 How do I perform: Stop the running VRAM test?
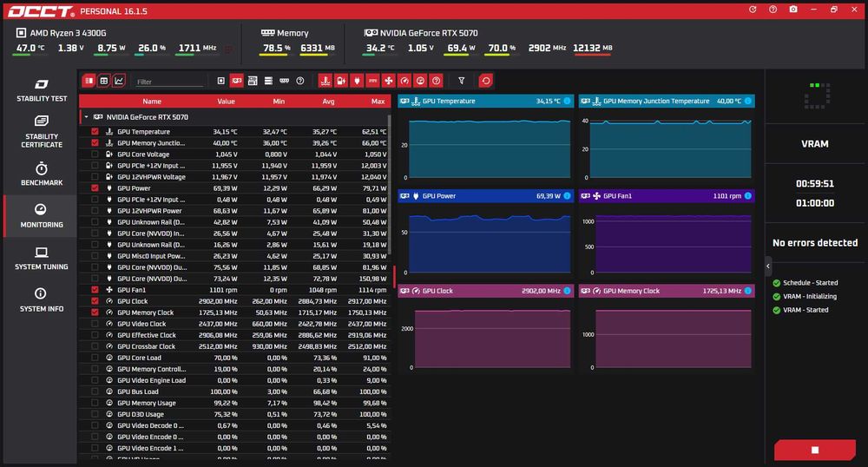click(x=814, y=450)
